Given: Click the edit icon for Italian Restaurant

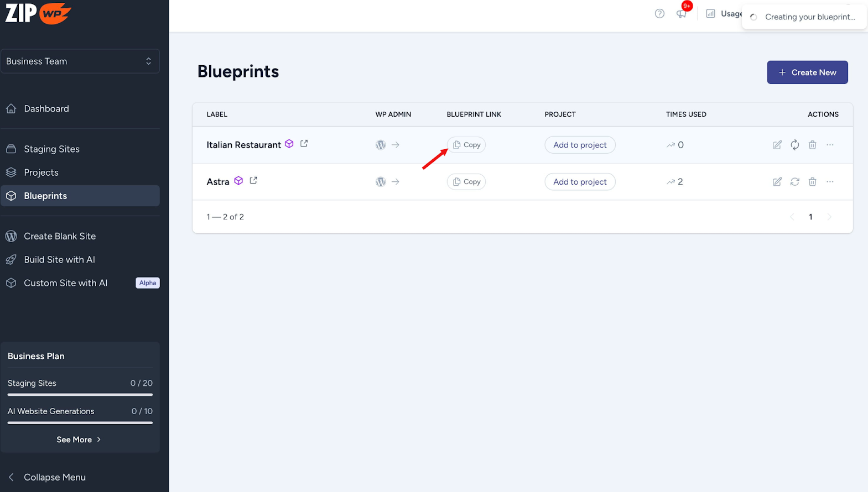Looking at the screenshot, I should pyautogui.click(x=777, y=145).
